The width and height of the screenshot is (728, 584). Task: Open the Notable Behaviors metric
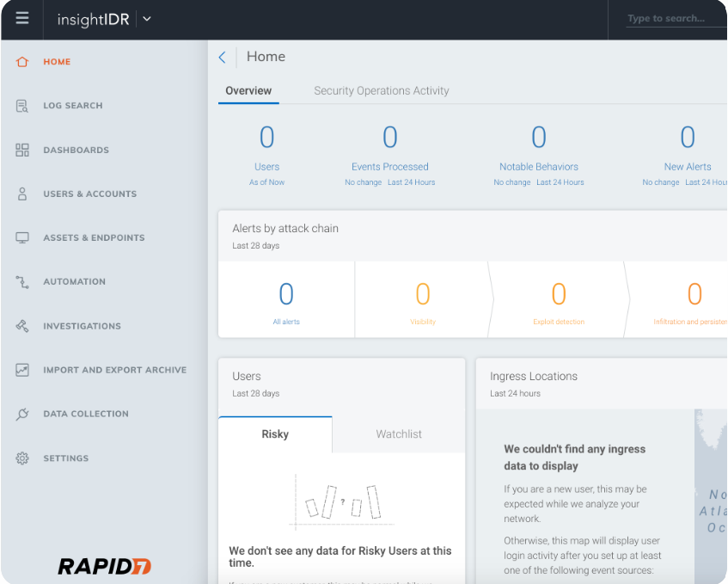tap(539, 167)
